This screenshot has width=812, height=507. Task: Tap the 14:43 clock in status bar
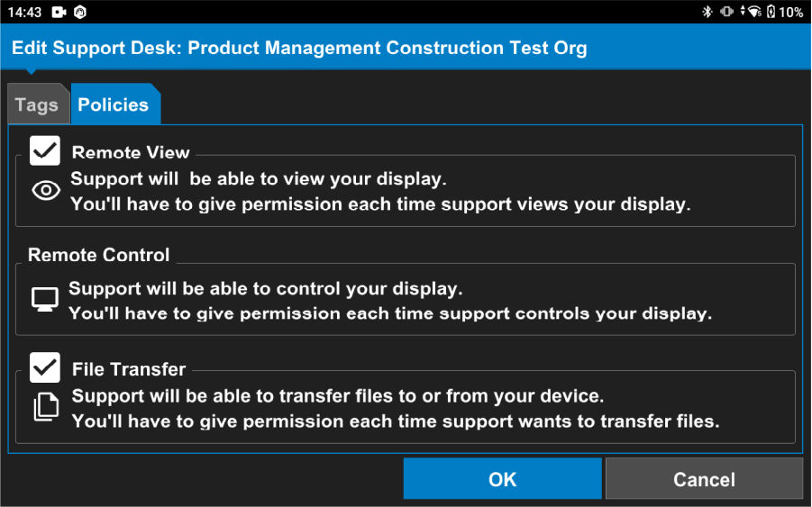(24, 12)
